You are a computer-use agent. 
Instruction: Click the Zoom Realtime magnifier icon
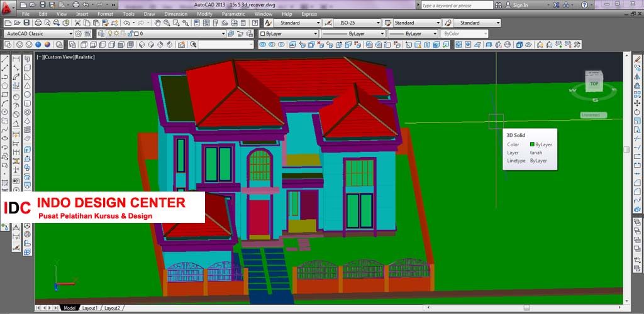[167, 23]
